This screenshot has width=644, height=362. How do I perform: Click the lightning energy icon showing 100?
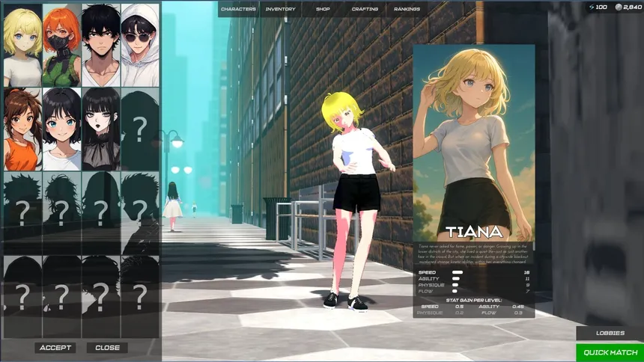tap(592, 7)
